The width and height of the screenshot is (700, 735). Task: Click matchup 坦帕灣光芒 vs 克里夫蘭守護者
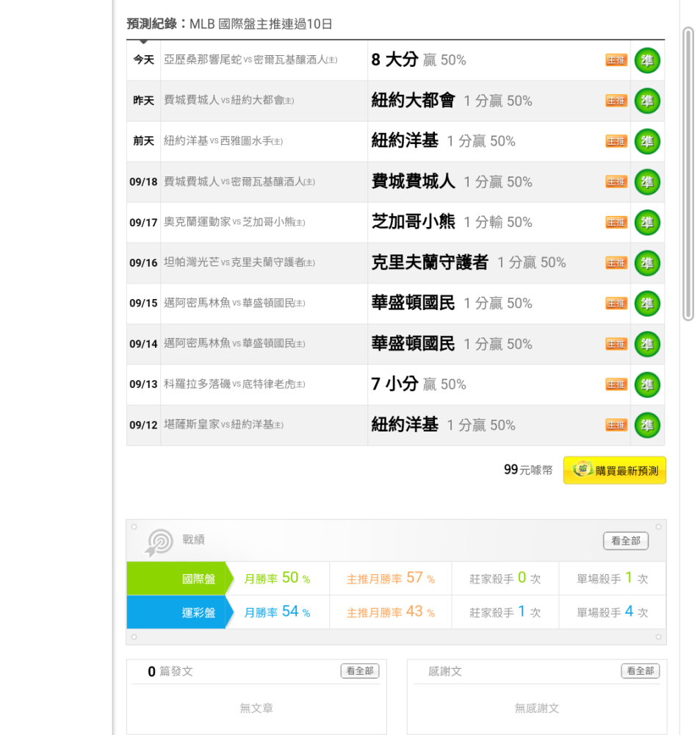(239, 262)
